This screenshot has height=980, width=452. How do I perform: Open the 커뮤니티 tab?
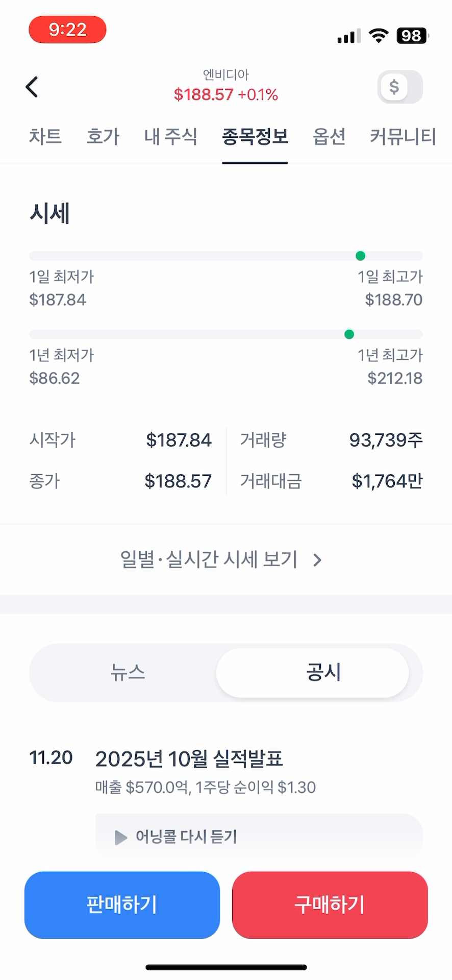click(x=403, y=136)
